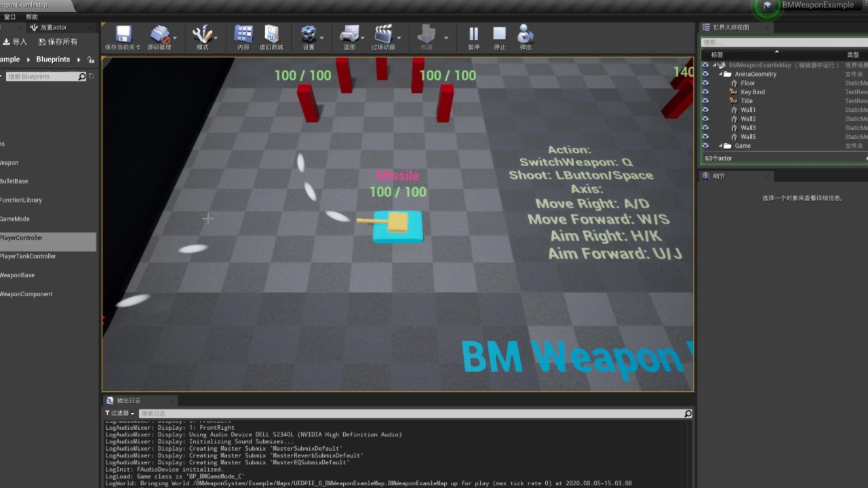The image size is (868, 488).
Task: Click the Floor static mesh icon
Action: (734, 83)
